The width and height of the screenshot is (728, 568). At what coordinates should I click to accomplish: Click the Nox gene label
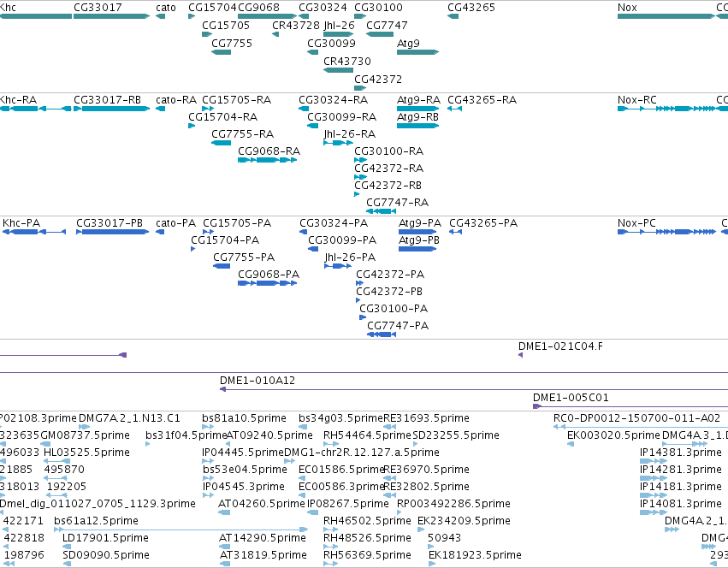click(x=627, y=8)
